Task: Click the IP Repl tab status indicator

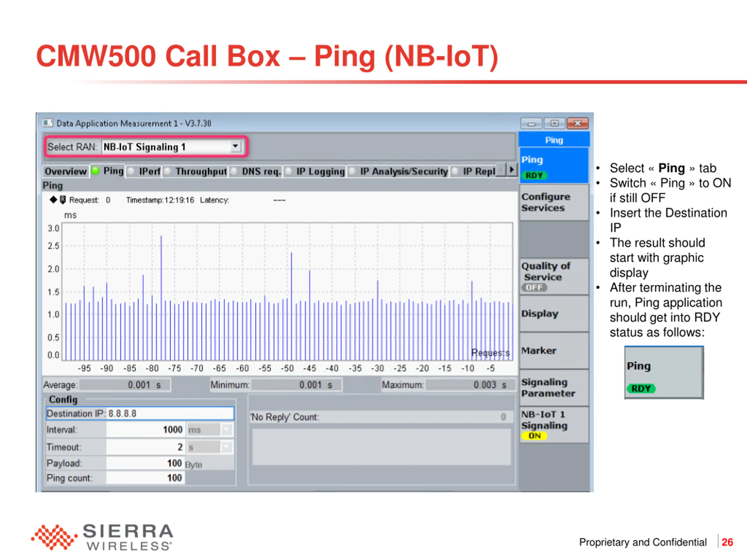Action: (x=455, y=171)
